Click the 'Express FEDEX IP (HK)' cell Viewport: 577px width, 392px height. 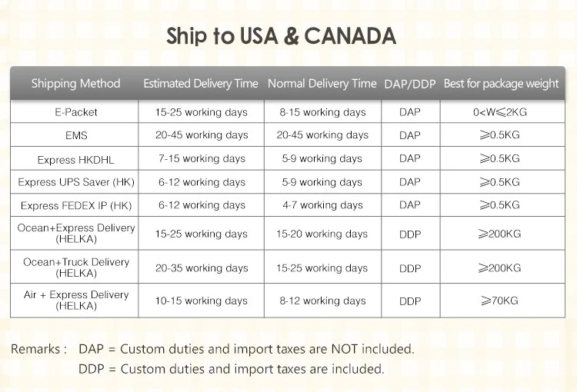click(x=75, y=205)
